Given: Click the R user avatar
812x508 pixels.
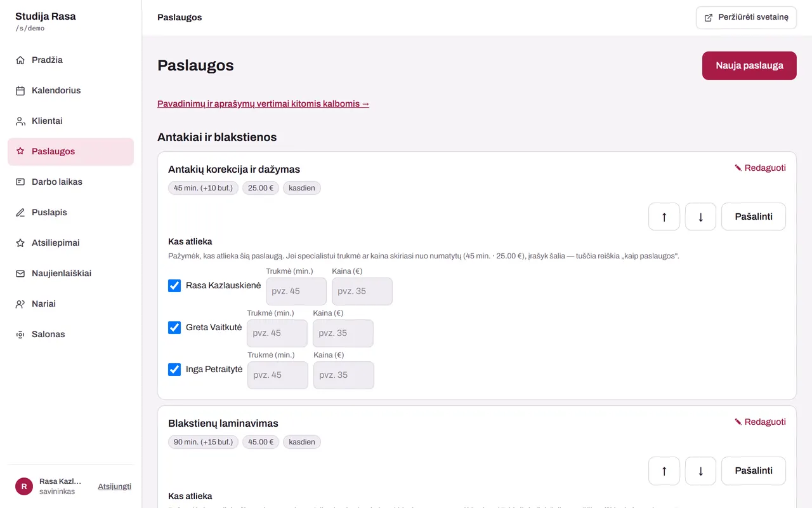Looking at the screenshot, I should tap(24, 486).
